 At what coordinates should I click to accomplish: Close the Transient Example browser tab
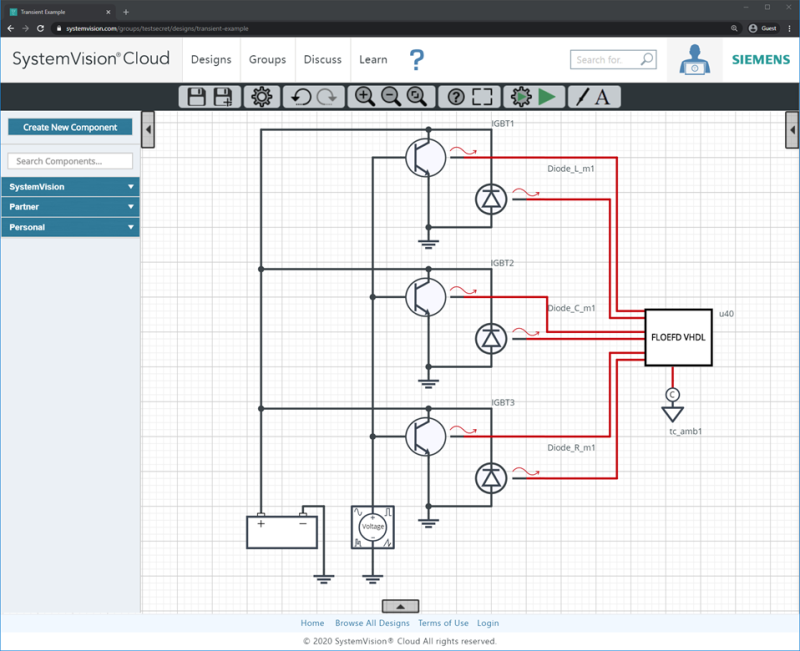(x=108, y=12)
